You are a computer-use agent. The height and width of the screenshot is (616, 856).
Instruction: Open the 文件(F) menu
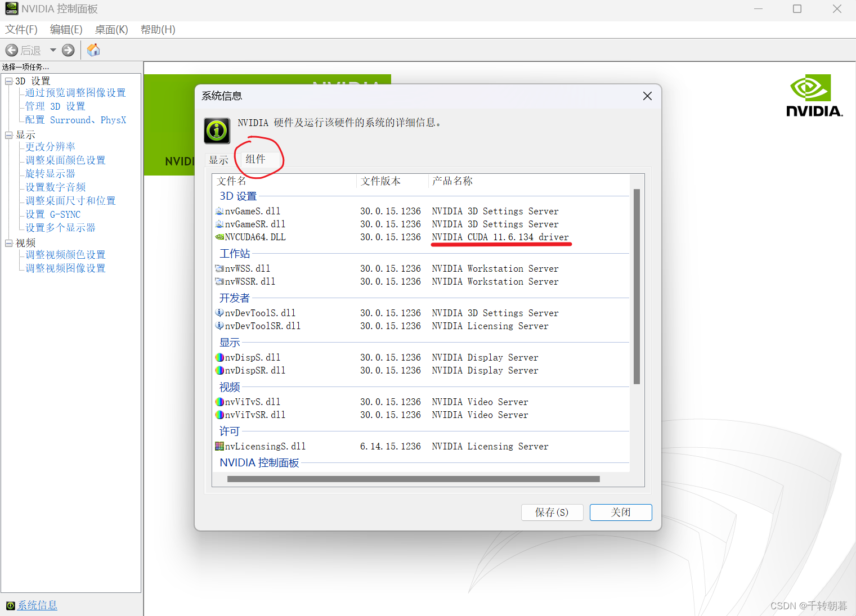tap(21, 30)
